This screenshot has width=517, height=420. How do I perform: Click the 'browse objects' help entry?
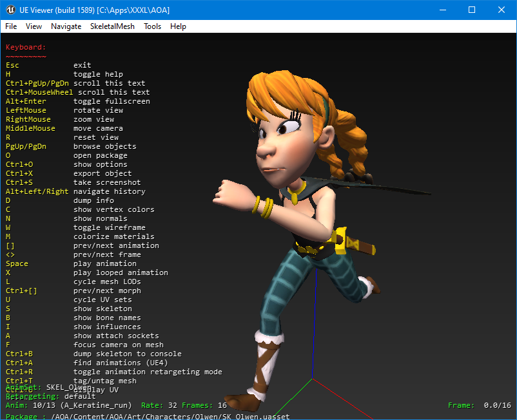coord(104,146)
